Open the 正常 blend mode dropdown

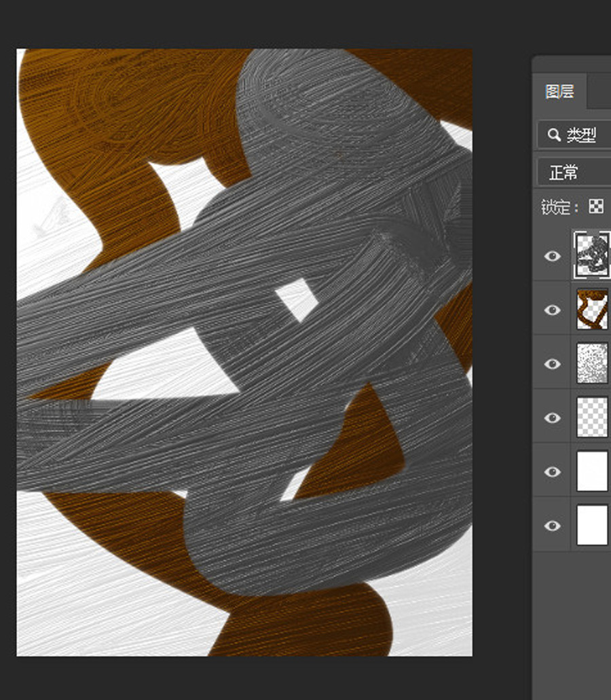coord(574,172)
